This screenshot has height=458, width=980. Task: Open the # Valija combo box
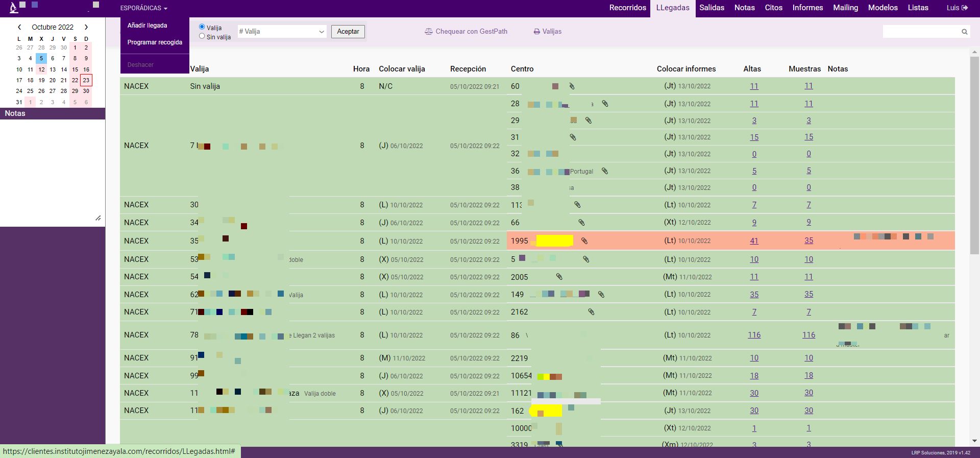pyautogui.click(x=282, y=32)
